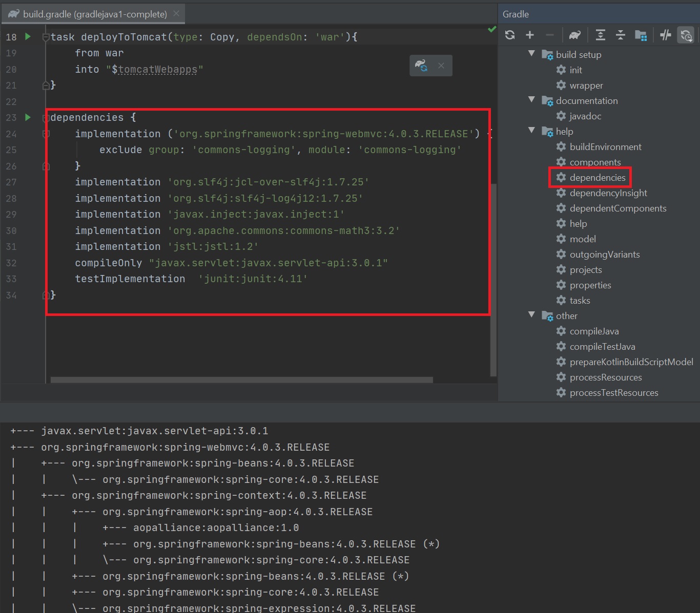Select the dependencies task in Gradle tree
Image resolution: width=700 pixels, height=613 pixels.
(597, 178)
